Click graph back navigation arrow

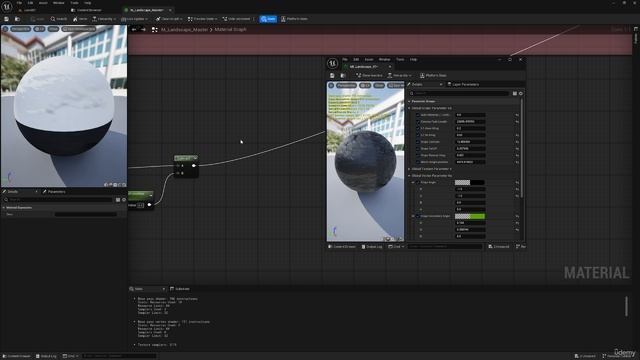pyautogui.click(x=134, y=29)
